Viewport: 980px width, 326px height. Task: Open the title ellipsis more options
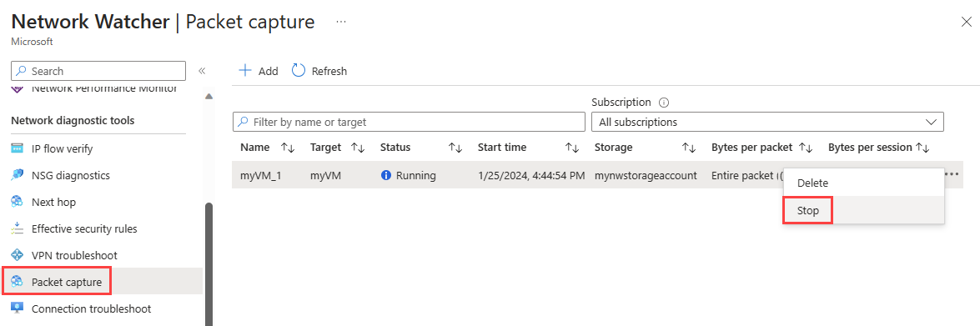(x=340, y=21)
